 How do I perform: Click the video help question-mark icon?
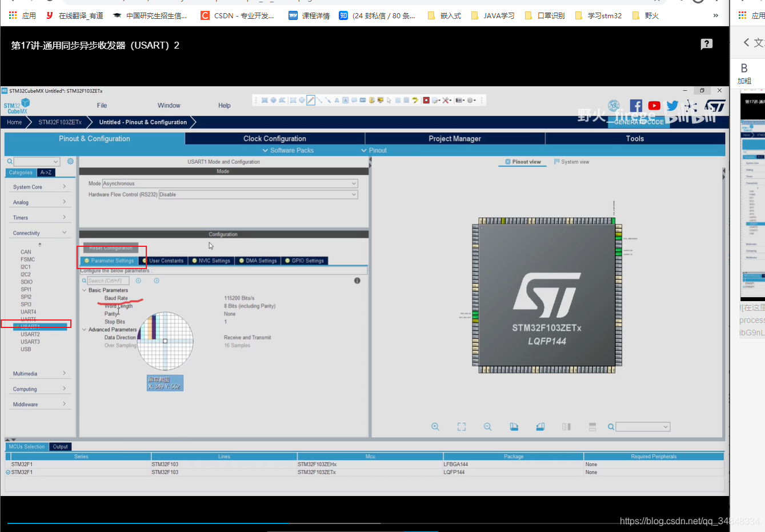707,44
